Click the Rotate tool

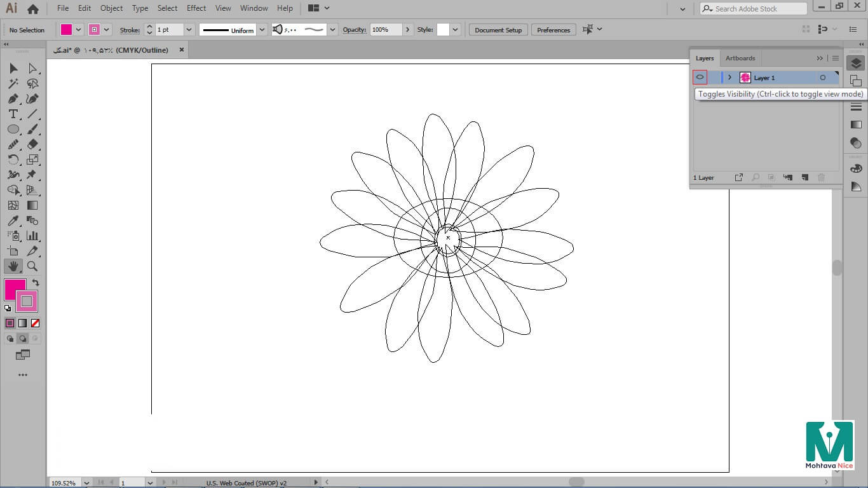(13, 159)
